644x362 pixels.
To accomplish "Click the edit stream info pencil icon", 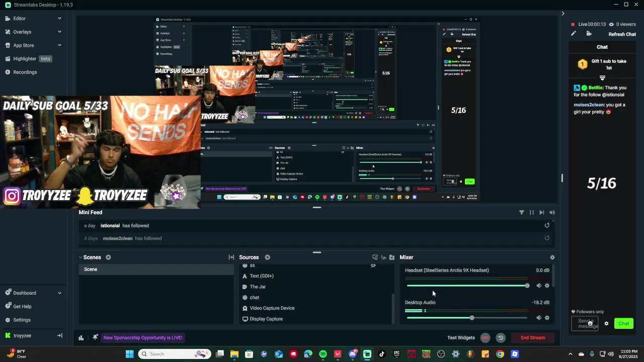I will click(573, 34).
